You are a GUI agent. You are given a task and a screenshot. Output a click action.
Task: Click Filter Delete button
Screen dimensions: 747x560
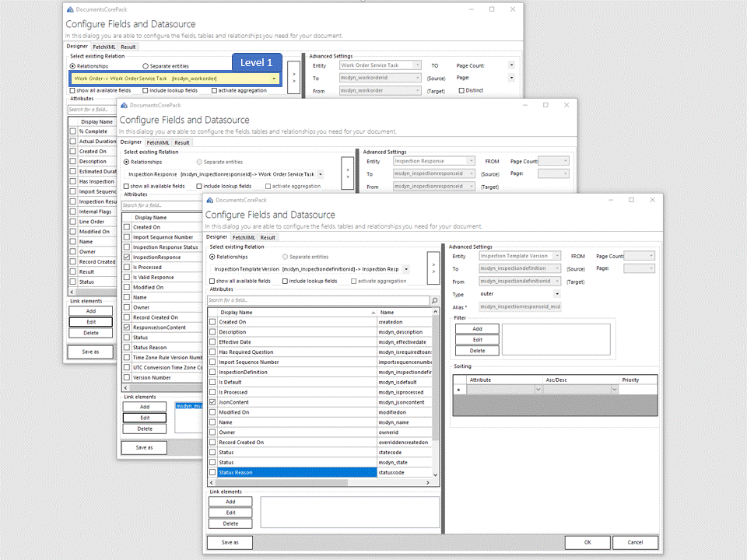coord(477,351)
